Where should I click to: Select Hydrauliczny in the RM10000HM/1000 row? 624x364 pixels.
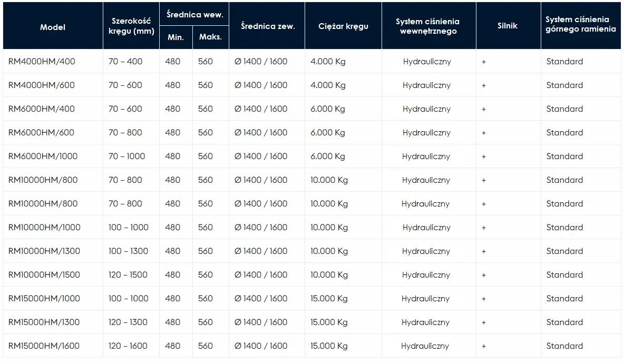click(426, 228)
